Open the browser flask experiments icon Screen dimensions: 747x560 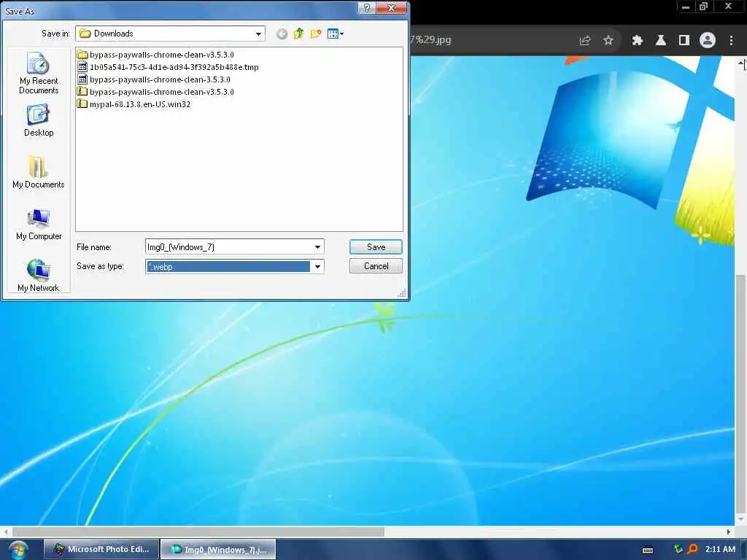661,41
